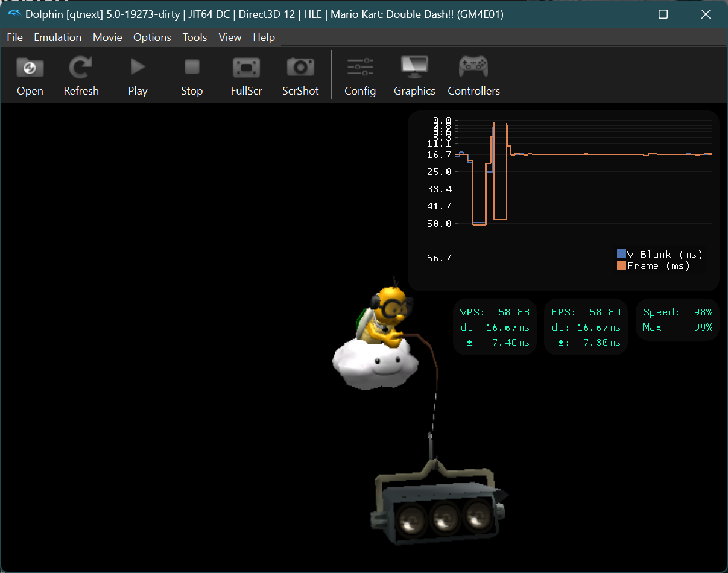Click the 7.40ms deviation value
The image size is (728, 573).
point(510,342)
